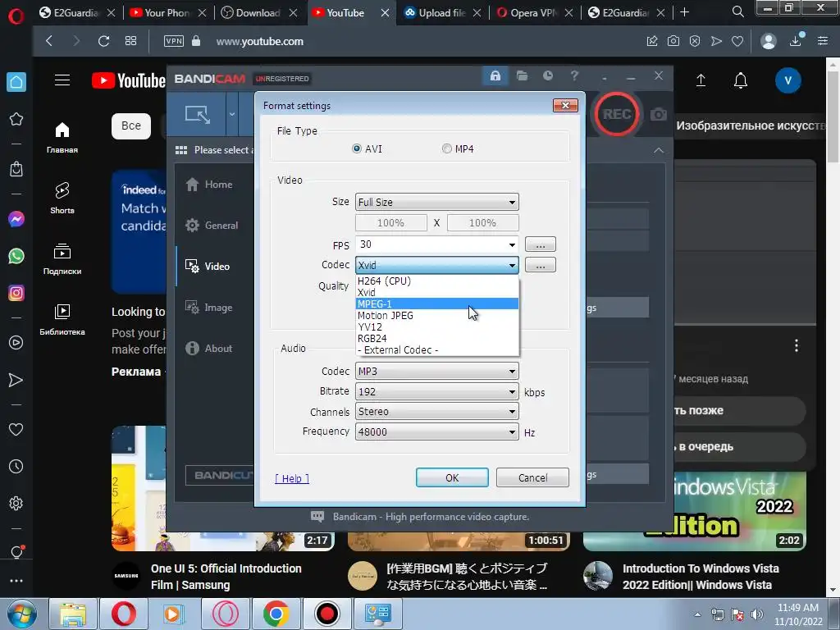This screenshot has height=630, width=840.
Task: Click the Bandicam lock icon
Action: tap(495, 76)
